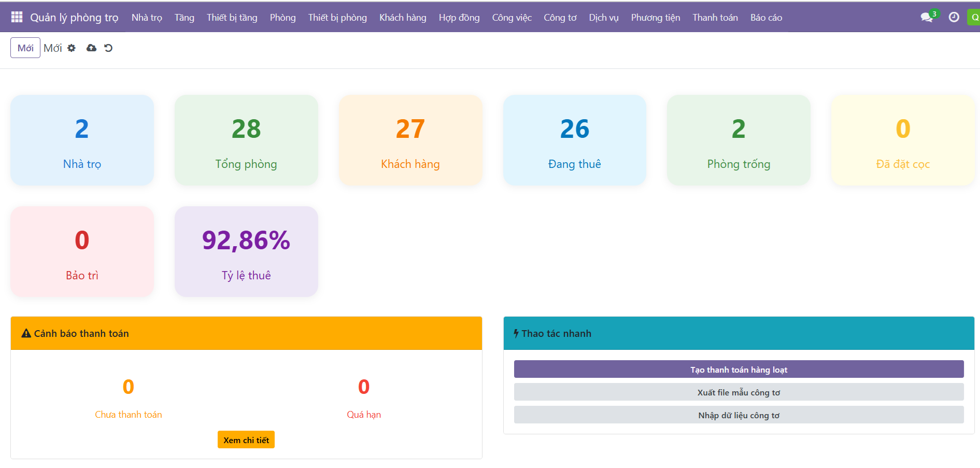This screenshot has height=468, width=980.
Task: Click the Quá hạn count
Action: pos(364,387)
